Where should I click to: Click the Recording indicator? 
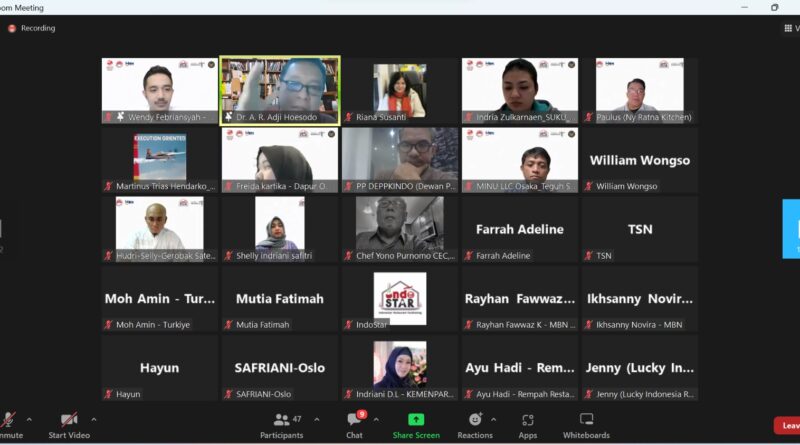31,28
